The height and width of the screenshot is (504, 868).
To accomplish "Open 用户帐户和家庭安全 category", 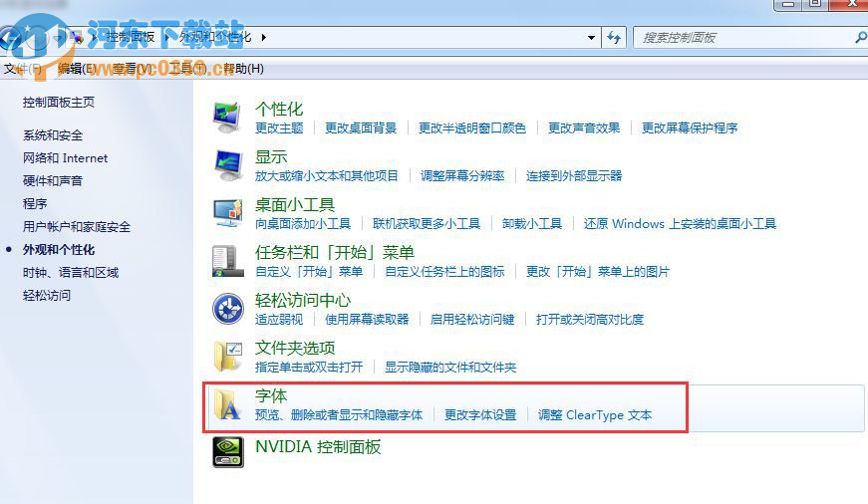I will coord(77,227).
